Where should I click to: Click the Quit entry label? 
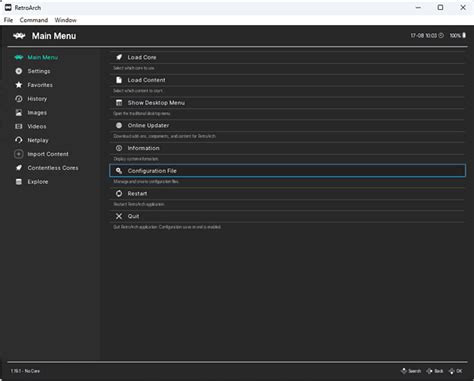(x=133, y=216)
